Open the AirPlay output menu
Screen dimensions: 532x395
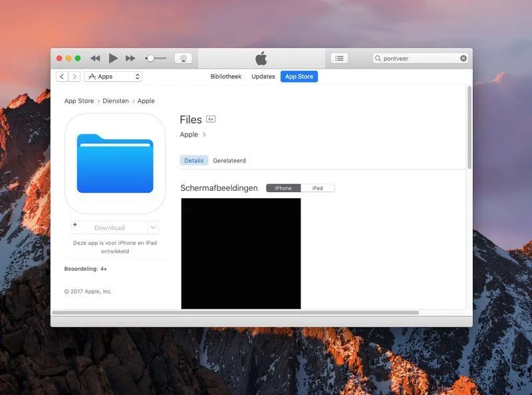pyautogui.click(x=184, y=59)
